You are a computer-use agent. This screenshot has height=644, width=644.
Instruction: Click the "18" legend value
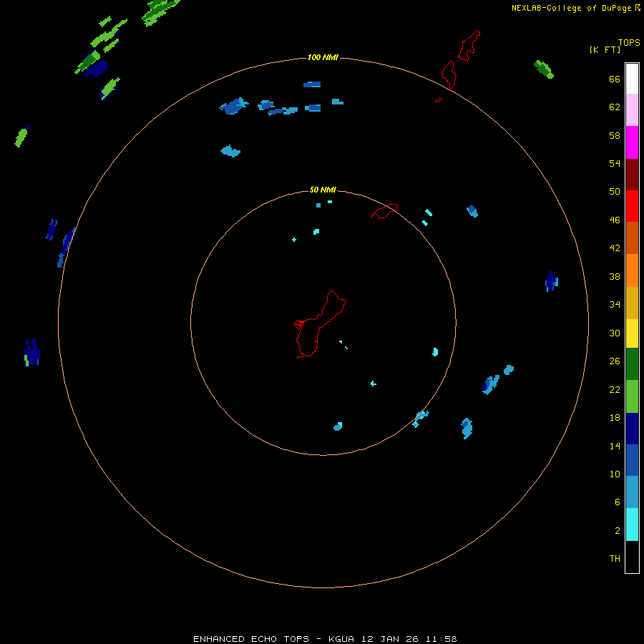(615, 418)
